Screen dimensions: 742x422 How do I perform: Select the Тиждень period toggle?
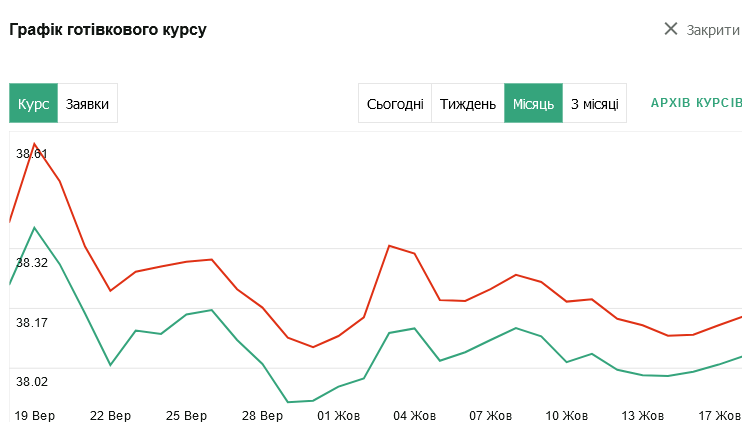pos(467,103)
